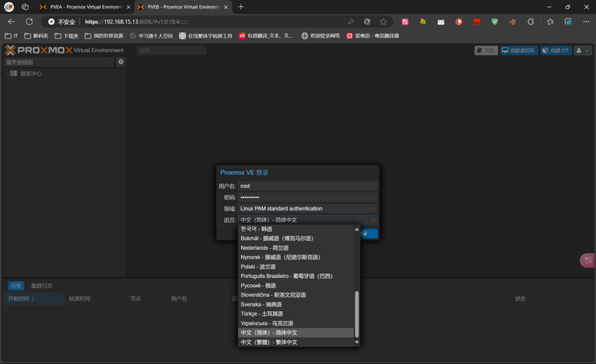
Task: Open the not-secure site info badge
Action: coord(61,22)
